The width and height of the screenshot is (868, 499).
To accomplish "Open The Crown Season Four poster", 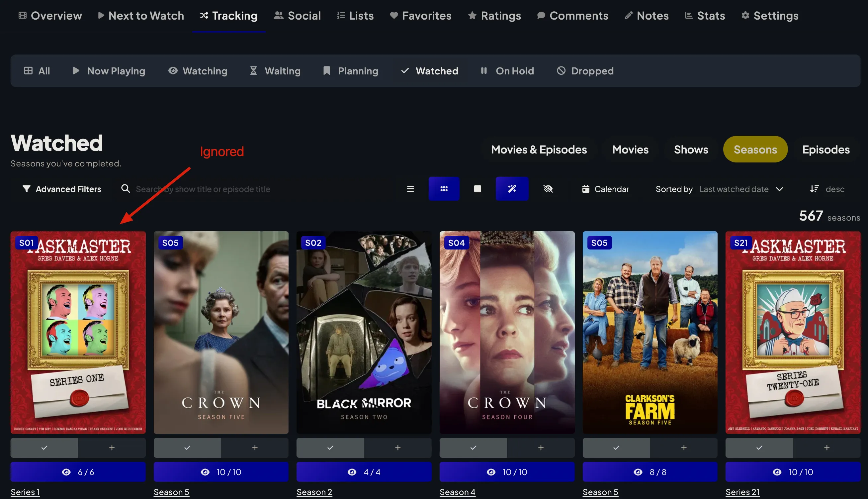I will pos(507,333).
